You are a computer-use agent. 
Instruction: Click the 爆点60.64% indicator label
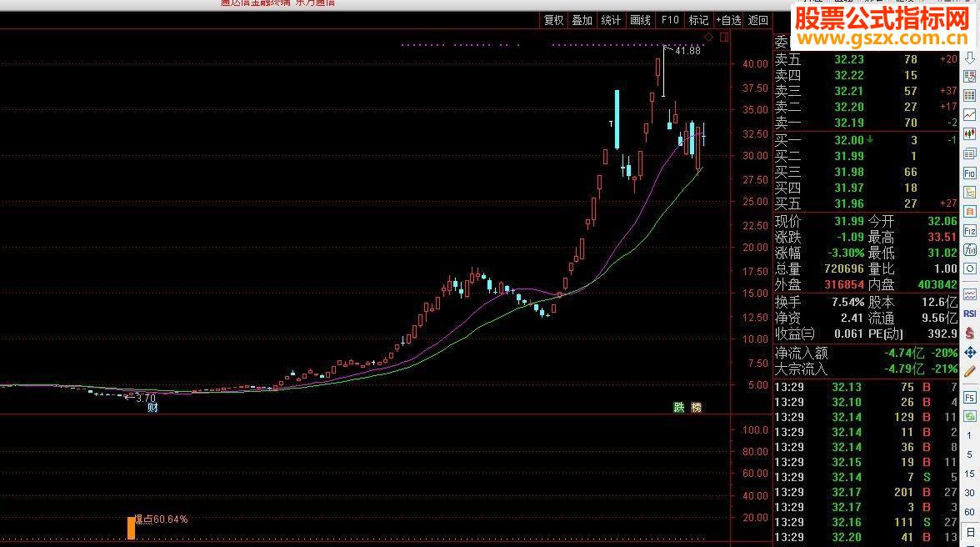point(162,519)
